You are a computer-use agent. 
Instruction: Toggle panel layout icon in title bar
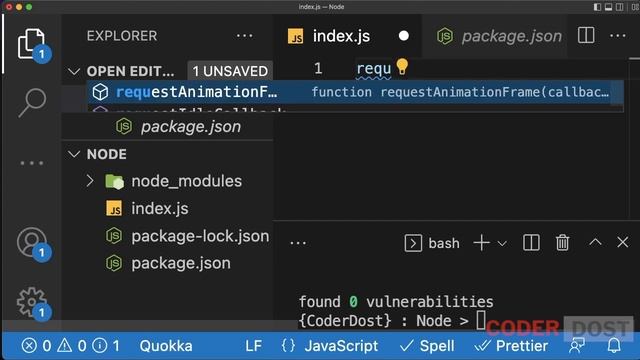[609, 7]
